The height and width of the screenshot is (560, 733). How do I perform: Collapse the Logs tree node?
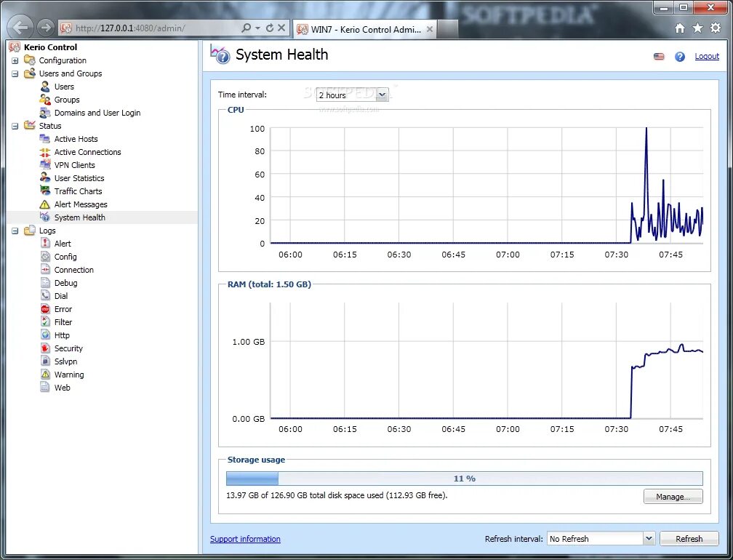tap(15, 231)
